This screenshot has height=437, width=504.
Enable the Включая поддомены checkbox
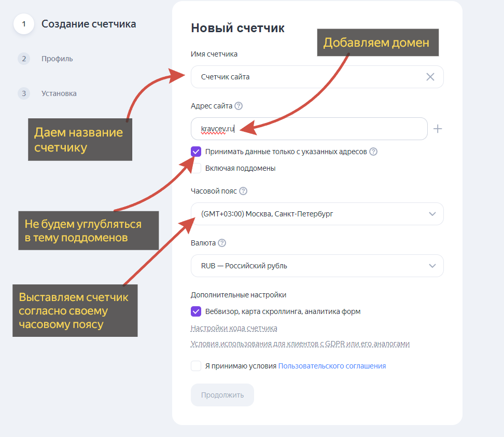coord(196,168)
